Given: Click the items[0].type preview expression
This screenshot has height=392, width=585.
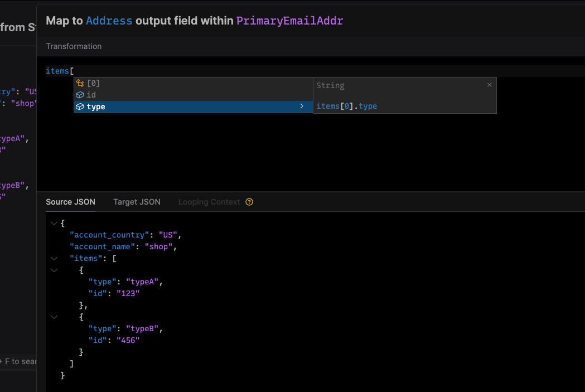Looking at the screenshot, I should pyautogui.click(x=347, y=107).
